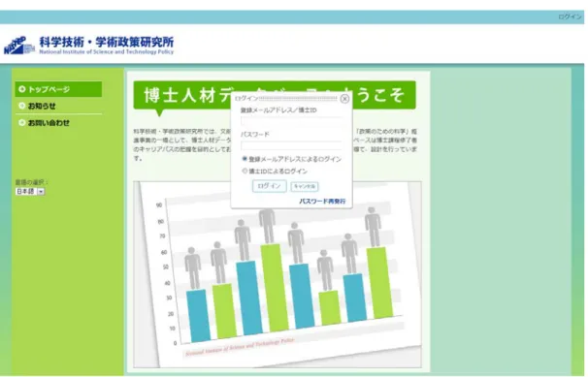Click the bullet icon beside お知らせ
Screen dimensions: 588x377
[21, 106]
